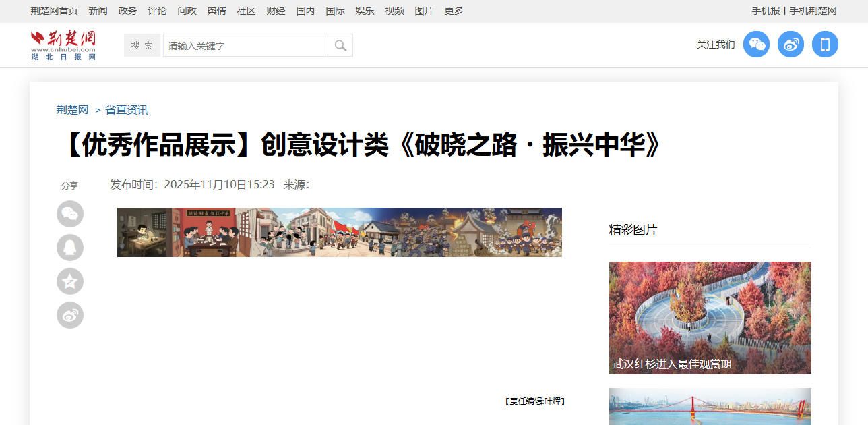The width and height of the screenshot is (868, 425).
Task: Select 新闻 in the top navigation
Action: pyautogui.click(x=98, y=11)
